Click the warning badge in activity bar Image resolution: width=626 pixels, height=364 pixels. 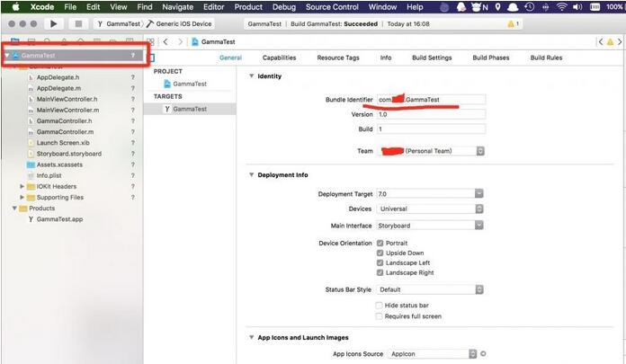point(513,24)
